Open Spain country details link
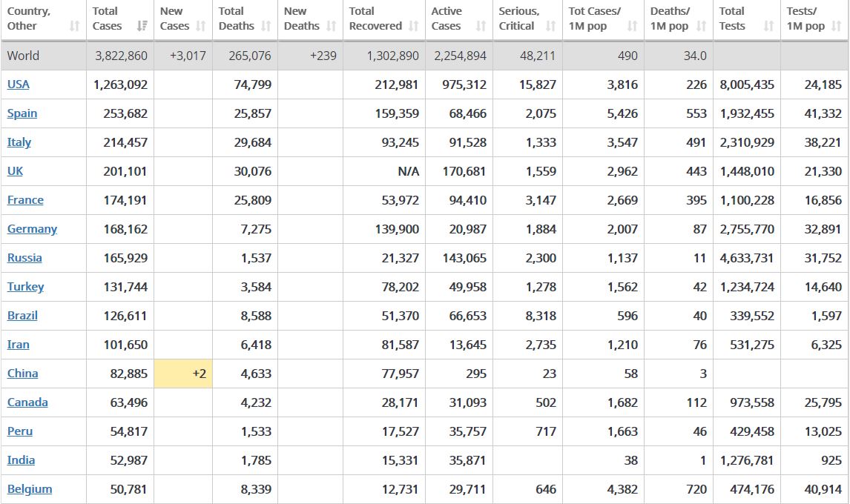Image resolution: width=850 pixels, height=504 pixels. pyautogui.click(x=22, y=113)
